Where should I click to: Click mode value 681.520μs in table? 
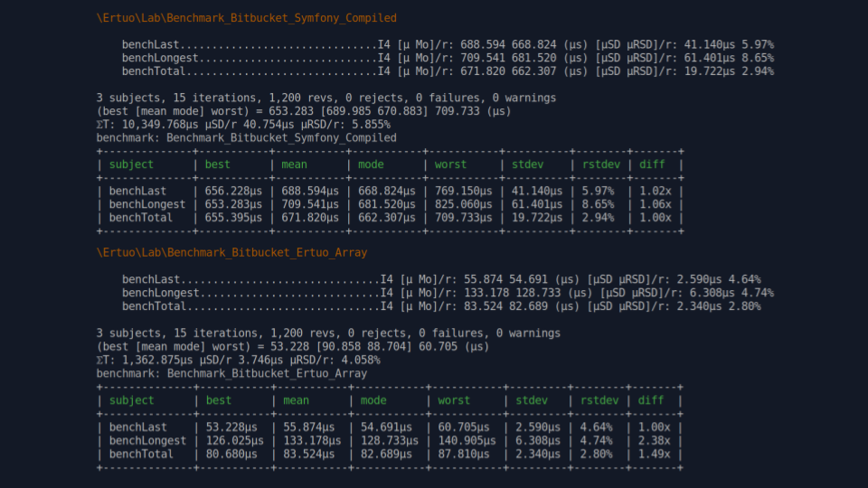point(386,204)
